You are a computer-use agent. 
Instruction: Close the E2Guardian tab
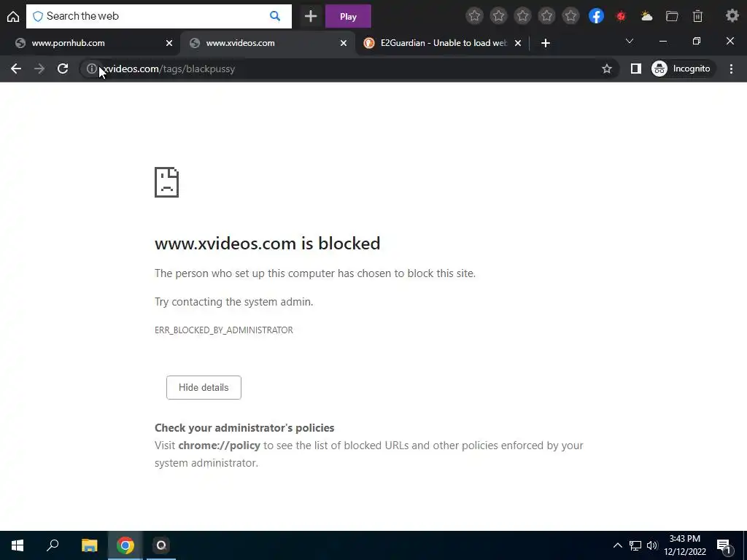point(518,43)
